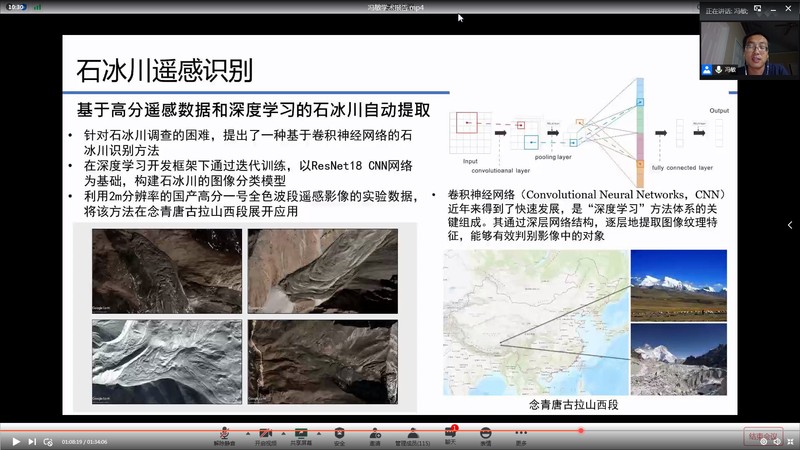800x450 pixels.
Task: Open chat with unread notification
Action: (449, 433)
